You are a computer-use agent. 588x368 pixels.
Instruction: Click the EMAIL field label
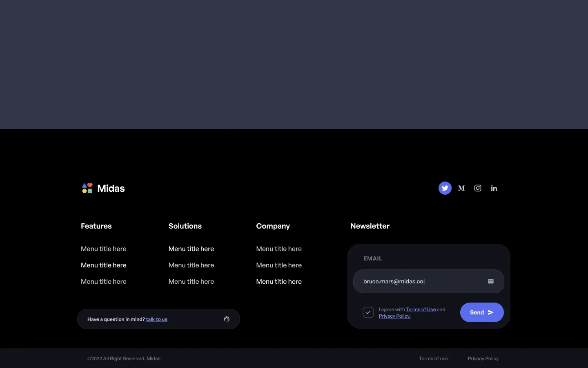coord(373,258)
